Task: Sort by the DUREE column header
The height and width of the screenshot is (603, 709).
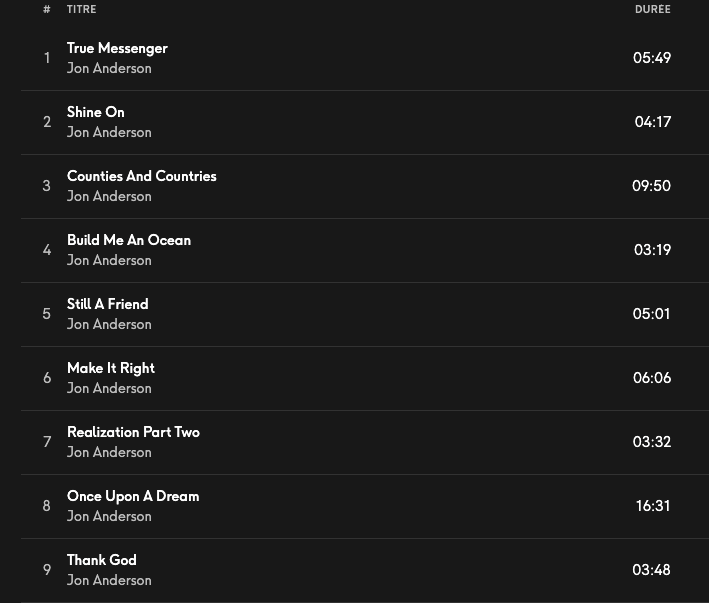Action: 652,9
